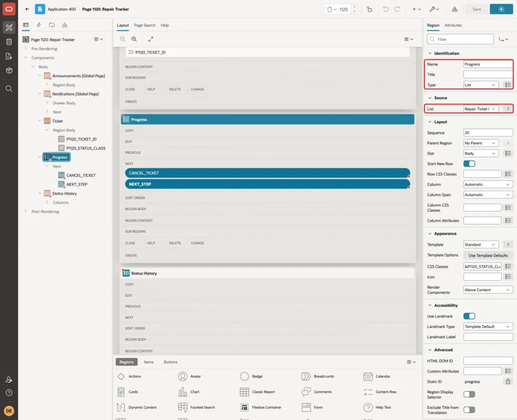The image size is (517, 420).
Task: Select Classic Report in the regions gallery
Action: pos(257,392)
